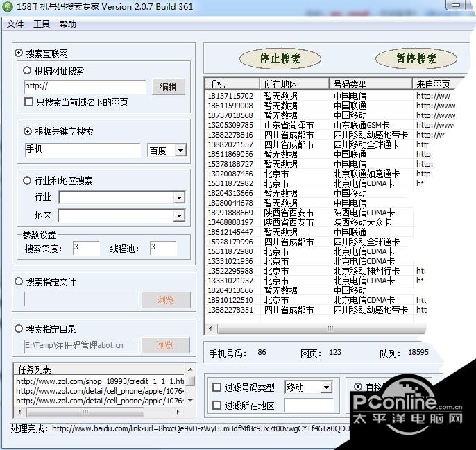Click the 搜索深度 value field
The width and height of the screenshot is (476, 450).
pyautogui.click(x=86, y=248)
